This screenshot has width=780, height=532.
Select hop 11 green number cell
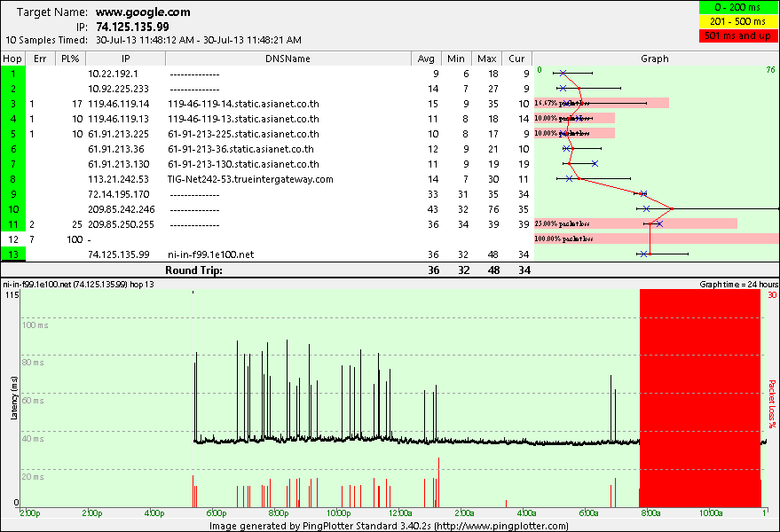(x=13, y=224)
